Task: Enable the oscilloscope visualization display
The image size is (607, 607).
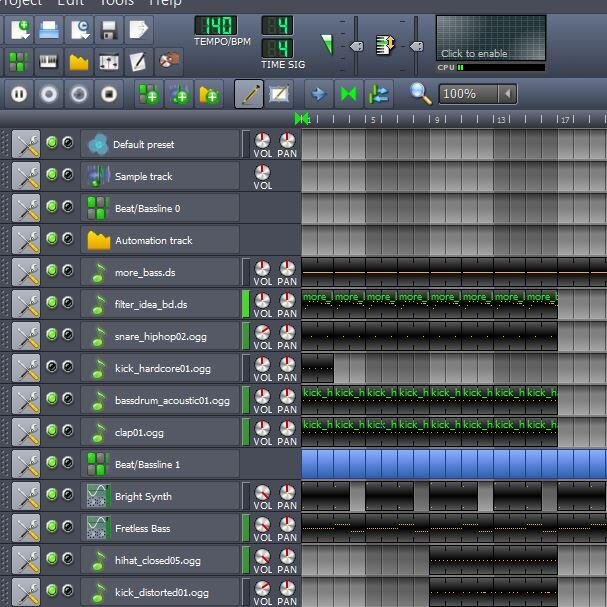Action: coord(491,38)
